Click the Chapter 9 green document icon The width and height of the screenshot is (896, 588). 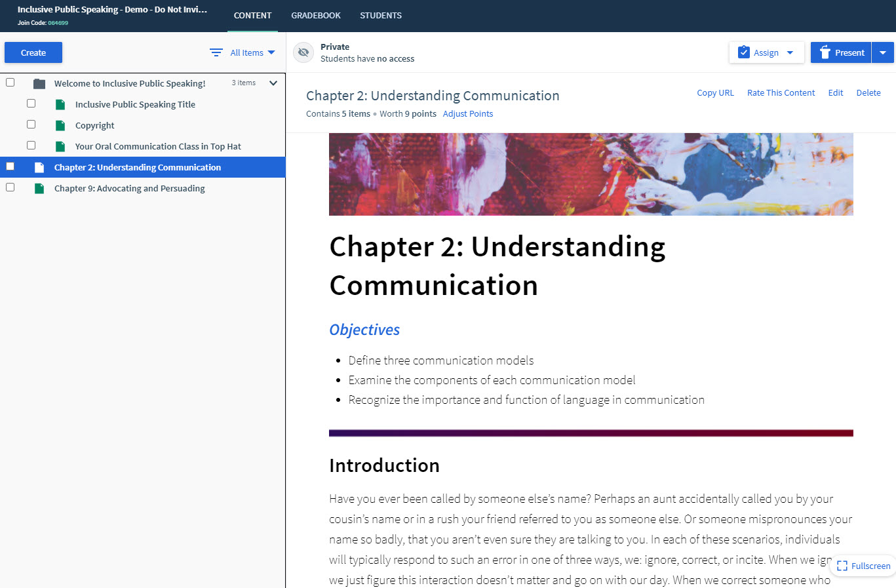coord(39,189)
